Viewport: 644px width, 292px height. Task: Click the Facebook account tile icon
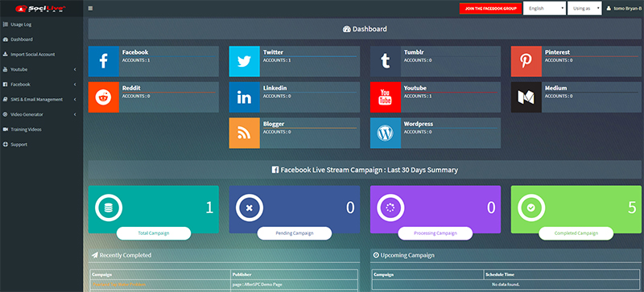[104, 61]
